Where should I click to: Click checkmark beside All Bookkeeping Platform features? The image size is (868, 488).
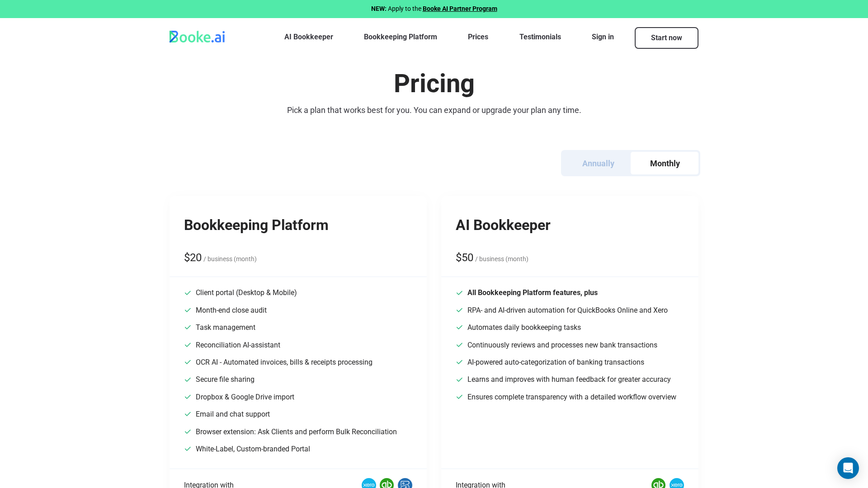[459, 293]
